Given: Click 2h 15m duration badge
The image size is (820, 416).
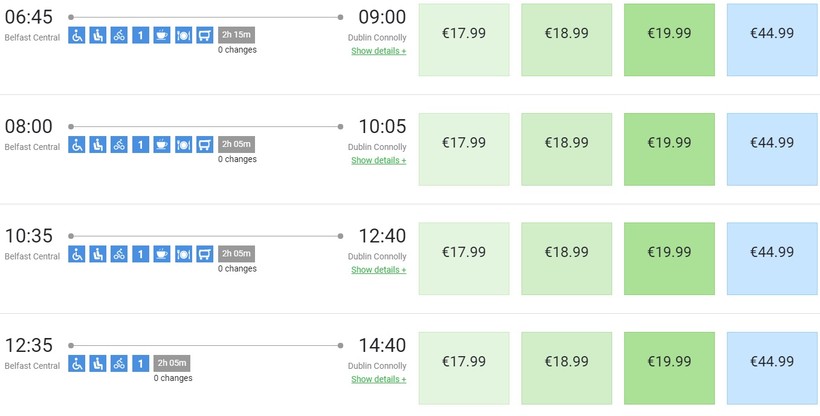Looking at the screenshot, I should (236, 35).
